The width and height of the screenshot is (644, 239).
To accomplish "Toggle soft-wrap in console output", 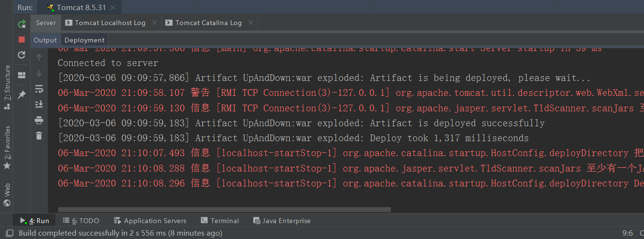I will tap(39, 89).
